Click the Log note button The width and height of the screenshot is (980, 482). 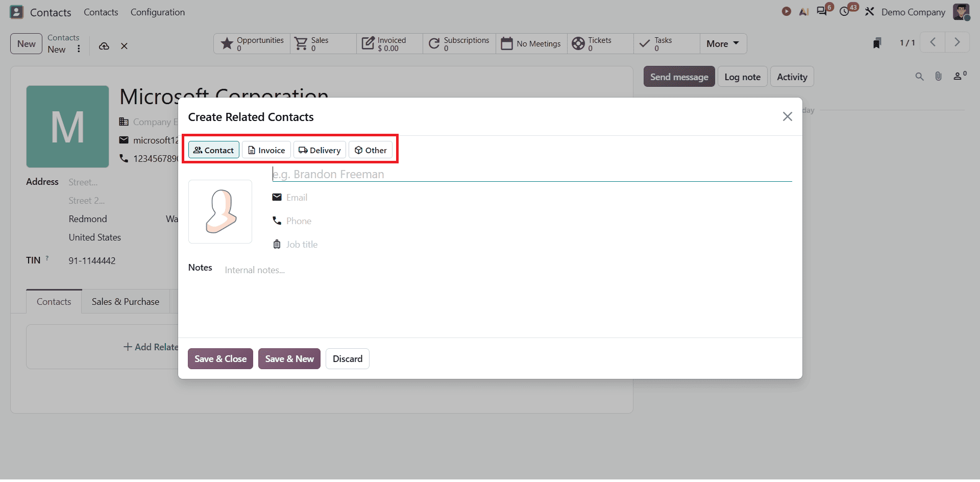(x=742, y=77)
